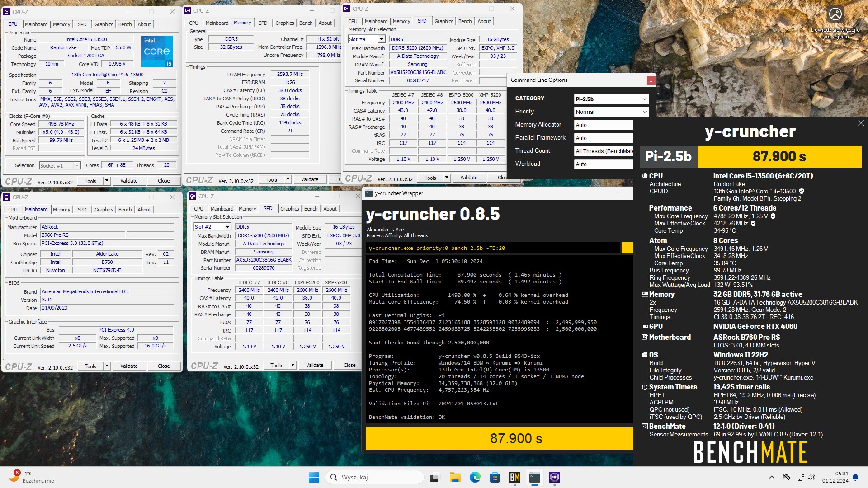This screenshot has height=488, width=868.
Task: Open Graphics tab in CPU-Z Memory window
Action: pos(284,23)
